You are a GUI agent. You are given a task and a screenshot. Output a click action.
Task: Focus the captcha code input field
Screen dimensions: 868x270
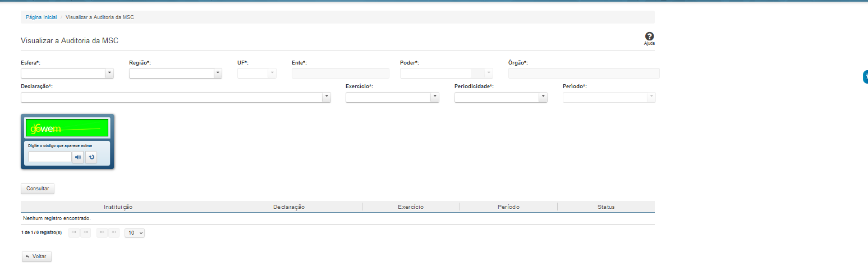[50, 157]
